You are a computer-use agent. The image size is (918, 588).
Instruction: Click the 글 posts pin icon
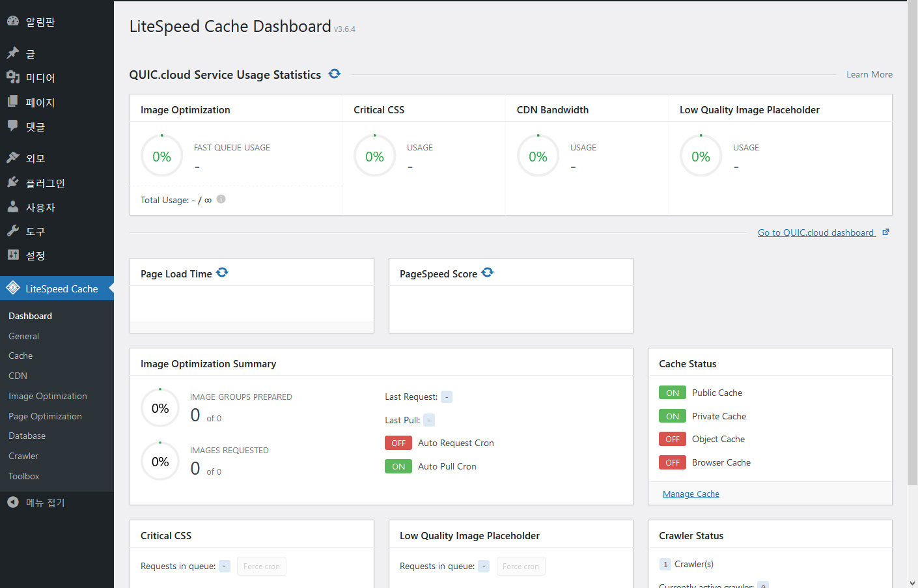pyautogui.click(x=13, y=53)
